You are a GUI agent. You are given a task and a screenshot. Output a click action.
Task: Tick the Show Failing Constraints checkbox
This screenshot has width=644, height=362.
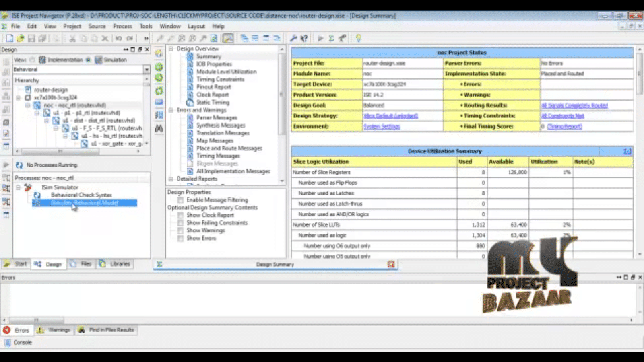(180, 223)
